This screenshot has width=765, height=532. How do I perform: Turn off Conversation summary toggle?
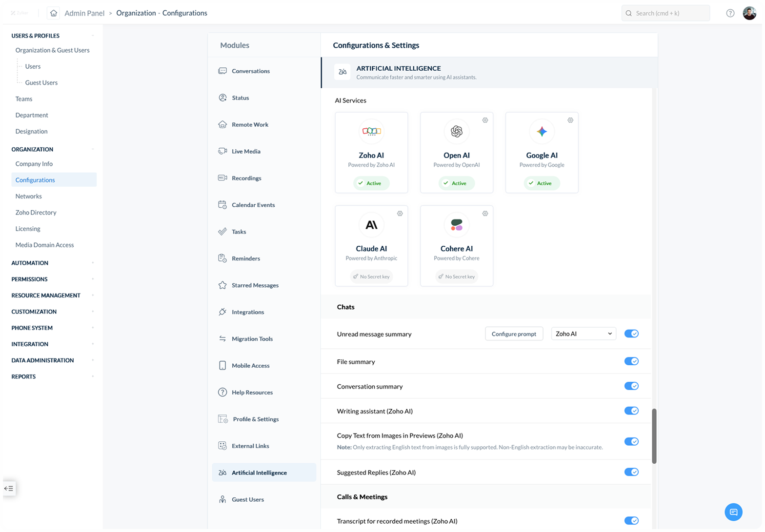click(x=631, y=386)
